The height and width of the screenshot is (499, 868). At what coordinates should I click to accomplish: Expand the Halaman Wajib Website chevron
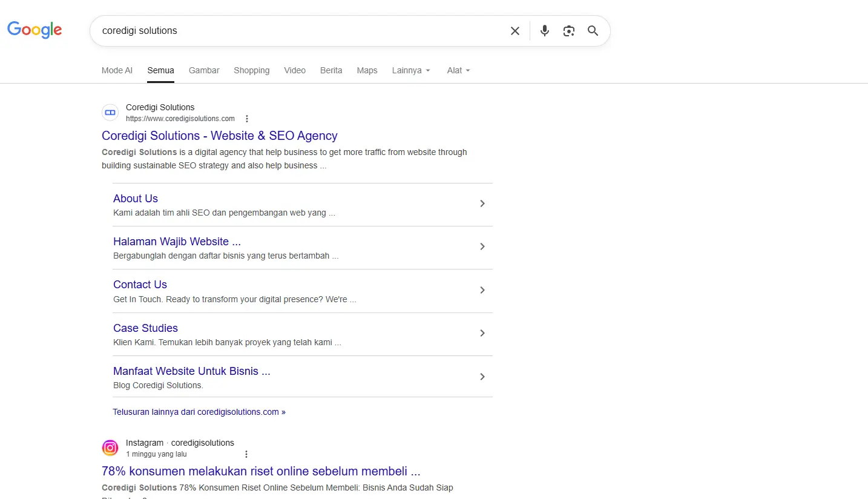click(482, 246)
